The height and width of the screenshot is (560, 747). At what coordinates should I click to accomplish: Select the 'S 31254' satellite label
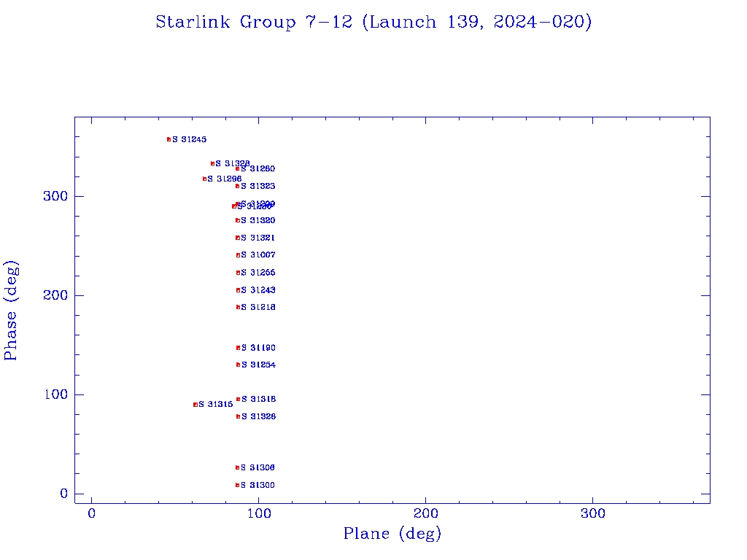(x=258, y=365)
